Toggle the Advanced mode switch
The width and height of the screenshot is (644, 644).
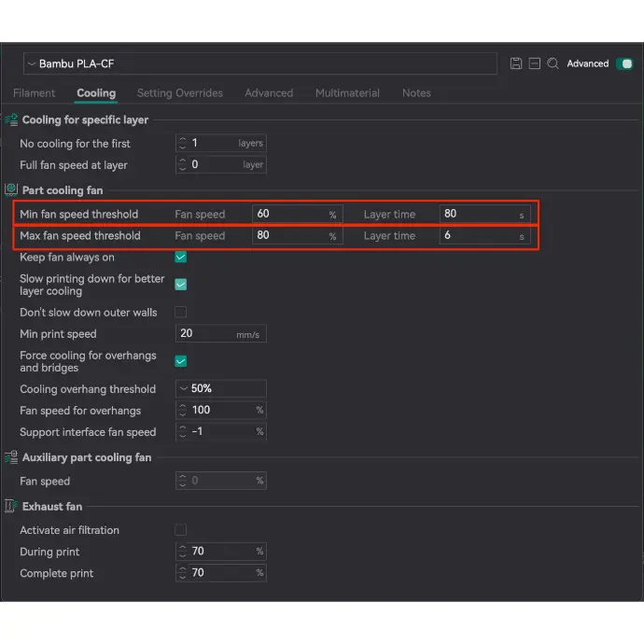click(623, 63)
